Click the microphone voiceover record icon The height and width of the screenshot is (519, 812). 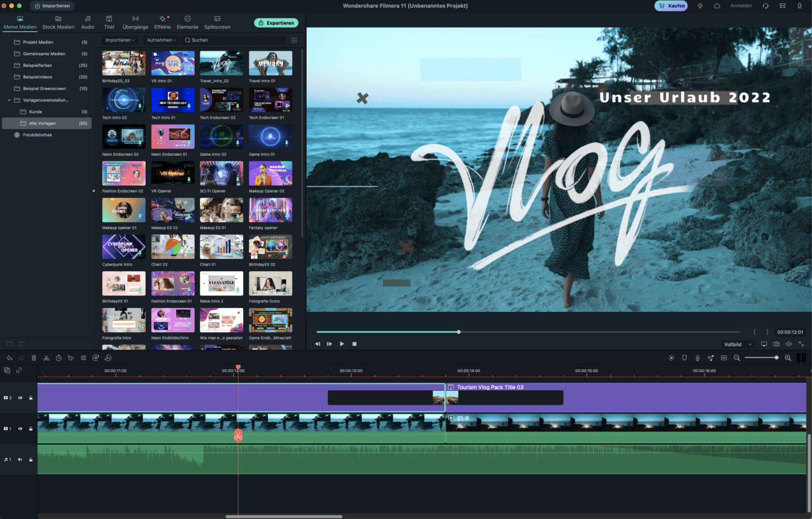[x=697, y=358]
